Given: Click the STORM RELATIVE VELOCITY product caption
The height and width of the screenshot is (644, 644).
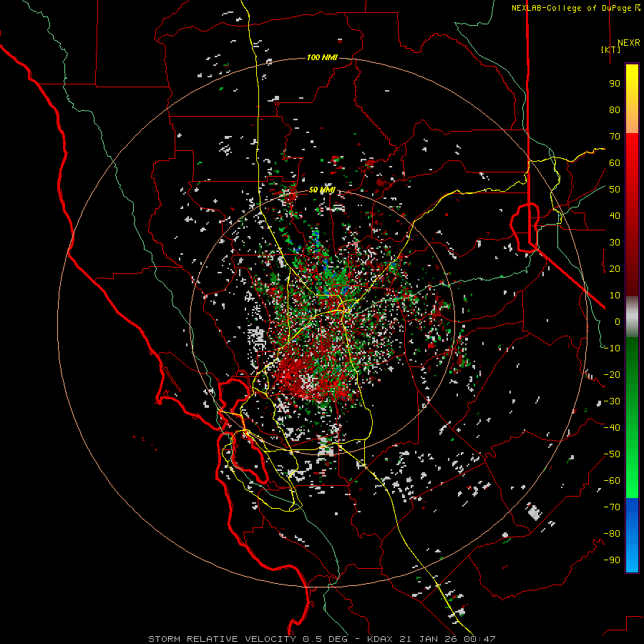Looking at the screenshot, I should [x=222, y=639].
